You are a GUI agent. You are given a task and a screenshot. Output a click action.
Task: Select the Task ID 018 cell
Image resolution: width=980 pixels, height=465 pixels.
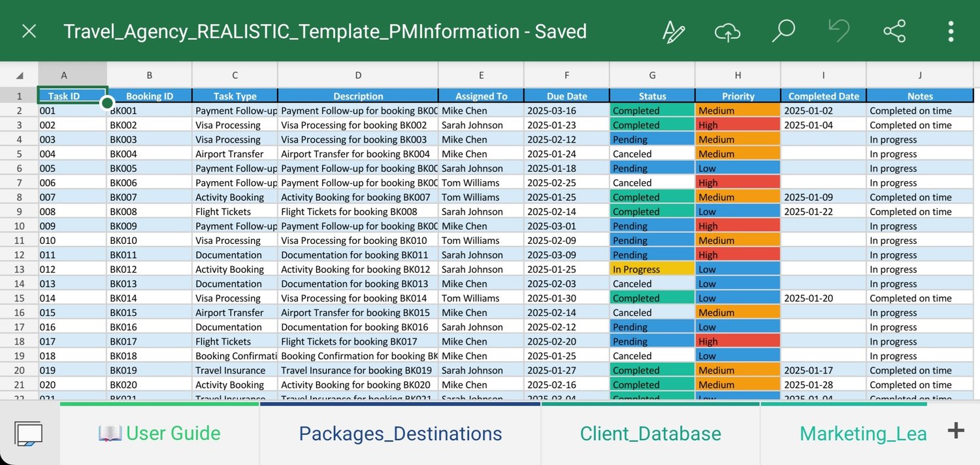pyautogui.click(x=73, y=356)
